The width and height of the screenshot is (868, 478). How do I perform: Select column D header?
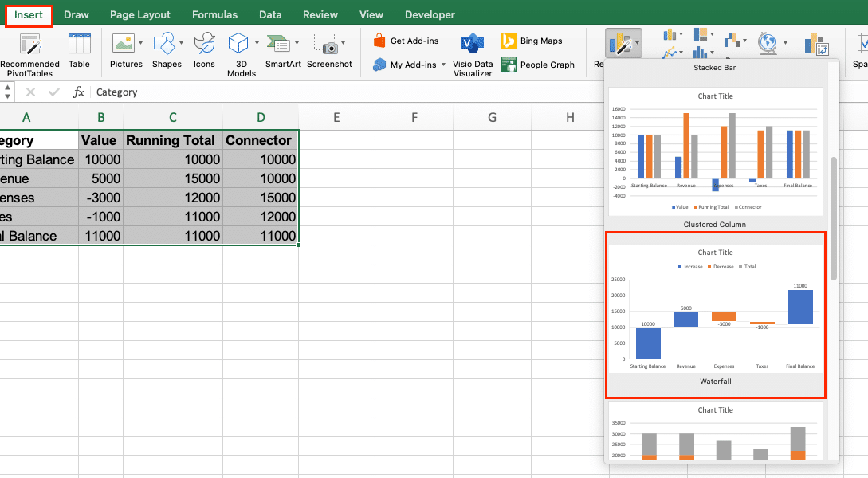261,117
